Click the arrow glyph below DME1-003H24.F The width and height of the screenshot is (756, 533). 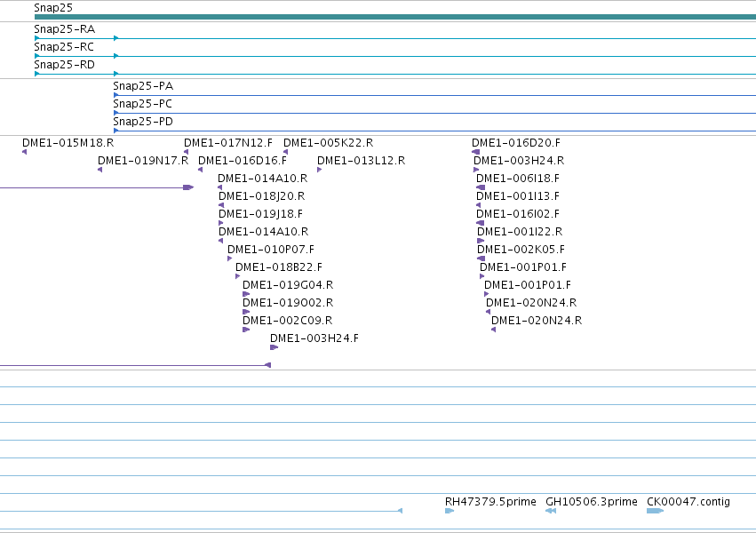click(x=274, y=347)
